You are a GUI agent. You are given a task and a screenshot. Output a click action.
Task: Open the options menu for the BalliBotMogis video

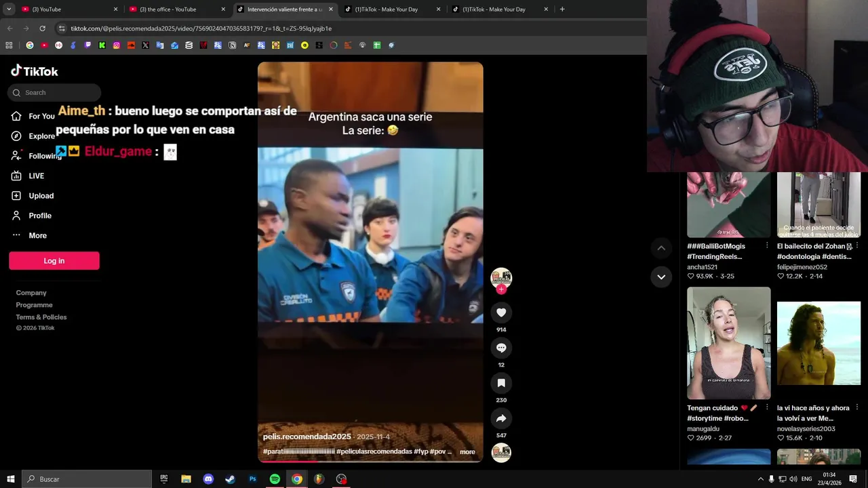coord(767,245)
